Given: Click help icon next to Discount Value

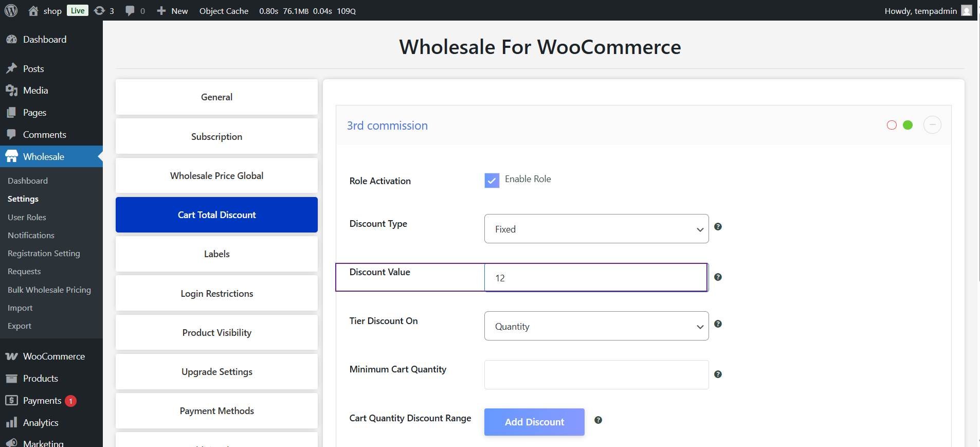Looking at the screenshot, I should click(x=718, y=277).
